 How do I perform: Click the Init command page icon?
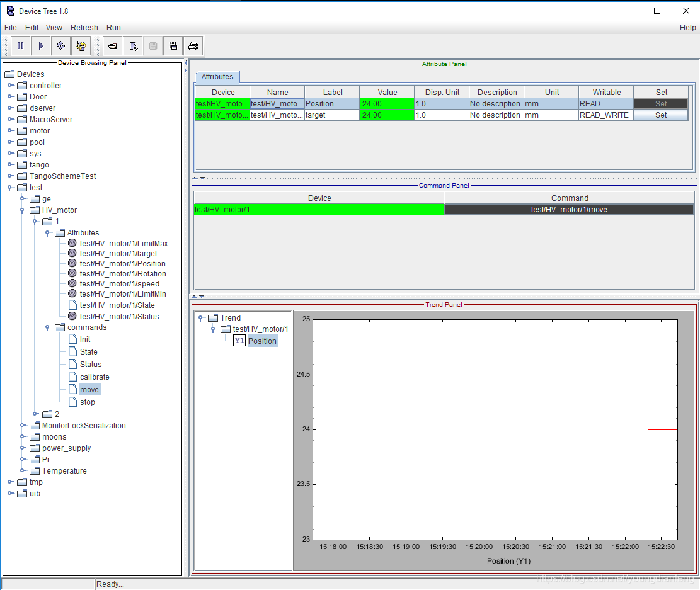[72, 339]
